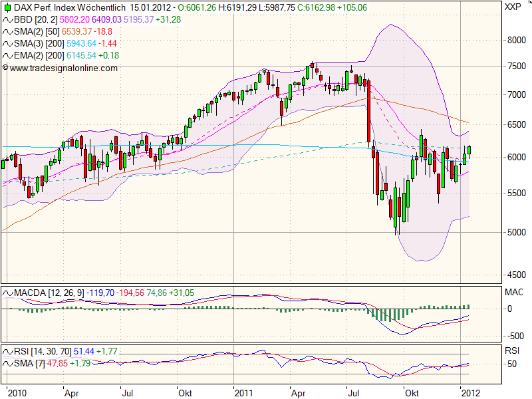The width and height of the screenshot is (532, 399).
Task: Click MACD signal value -194,56
Action: click(x=130, y=293)
